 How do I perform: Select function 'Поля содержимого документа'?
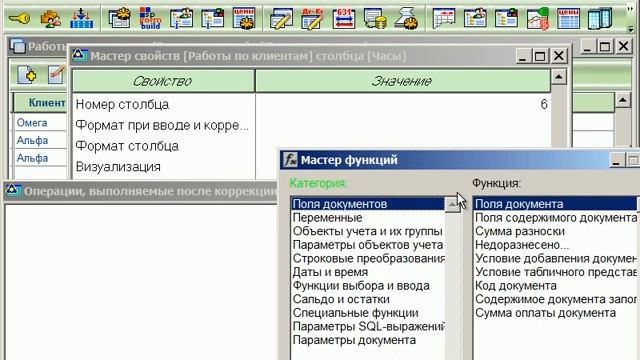coord(556,218)
